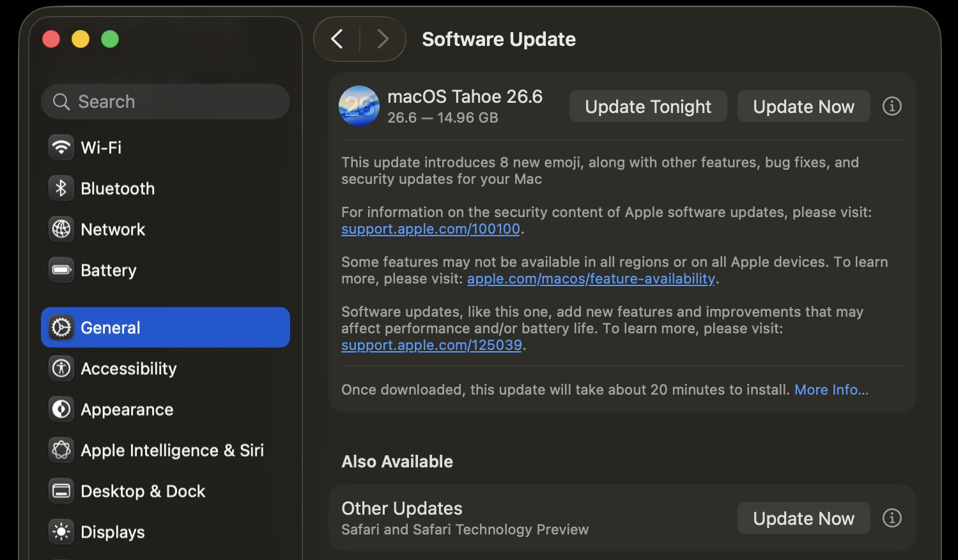Click Update Now for Other Updates
This screenshot has width=958, height=560.
[x=803, y=518]
